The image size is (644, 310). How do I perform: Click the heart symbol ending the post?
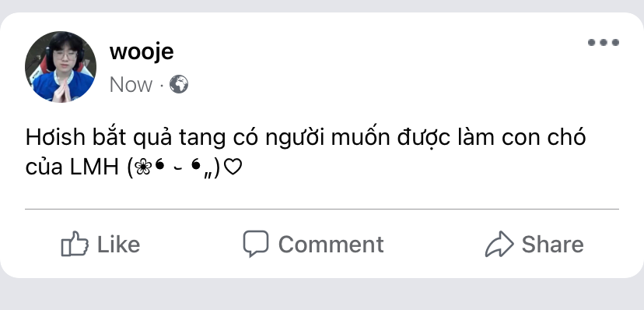click(x=233, y=167)
